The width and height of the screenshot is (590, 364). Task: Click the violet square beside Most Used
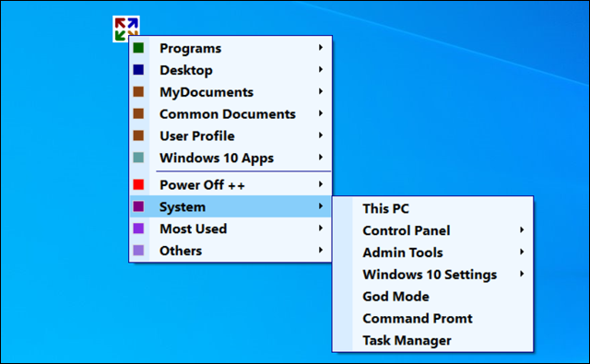click(138, 229)
